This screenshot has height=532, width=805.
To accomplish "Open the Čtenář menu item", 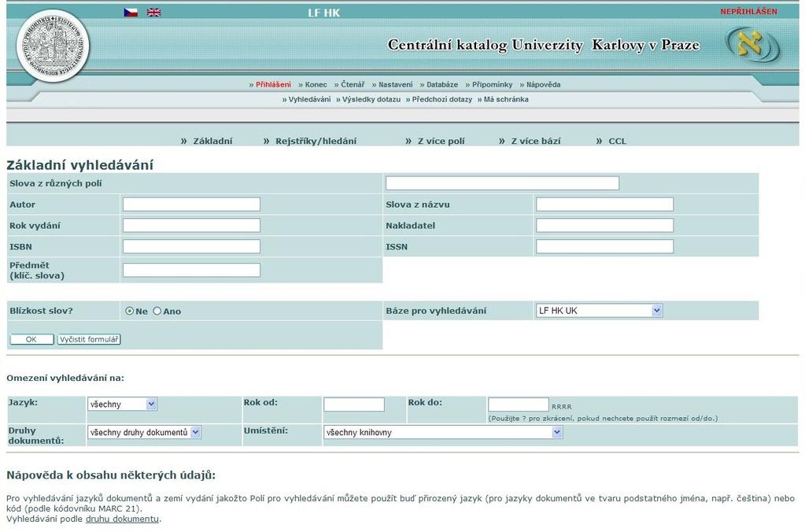I will [x=353, y=85].
